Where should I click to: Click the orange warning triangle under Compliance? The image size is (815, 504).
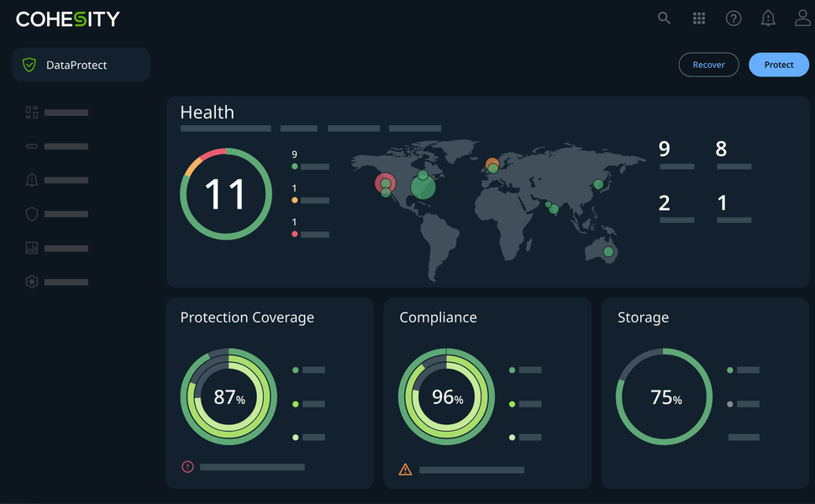coord(406,470)
